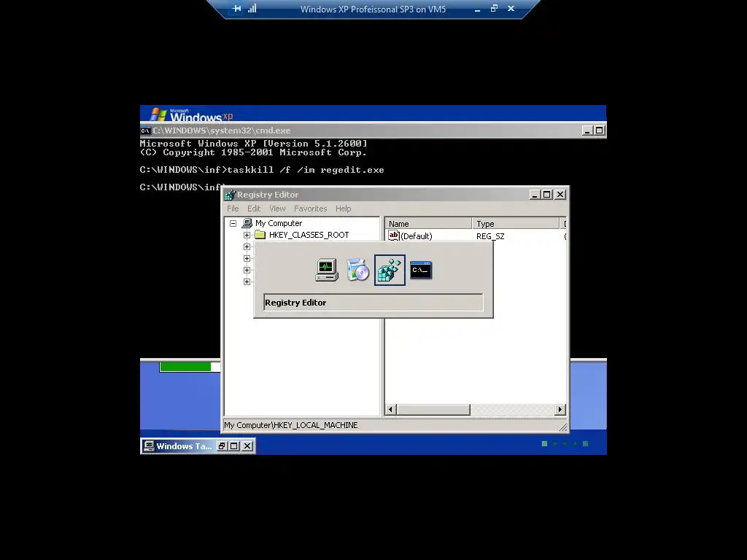This screenshot has width=747, height=560.
Task: Click the Registry Editor label in the task switcher
Action: (x=295, y=303)
